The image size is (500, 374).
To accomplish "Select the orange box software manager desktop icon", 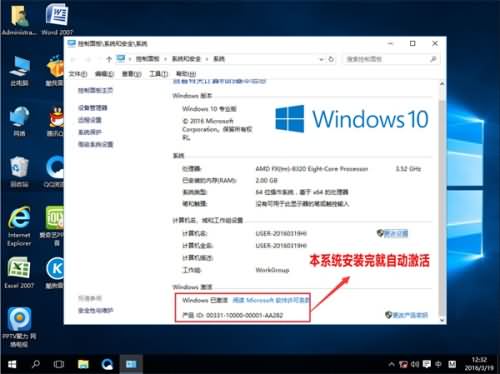I will [55, 71].
